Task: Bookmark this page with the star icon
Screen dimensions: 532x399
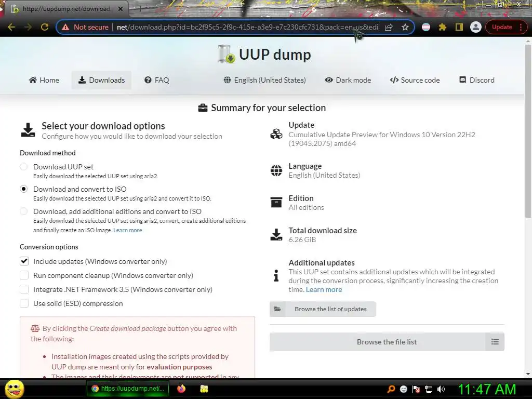Action: point(405,27)
